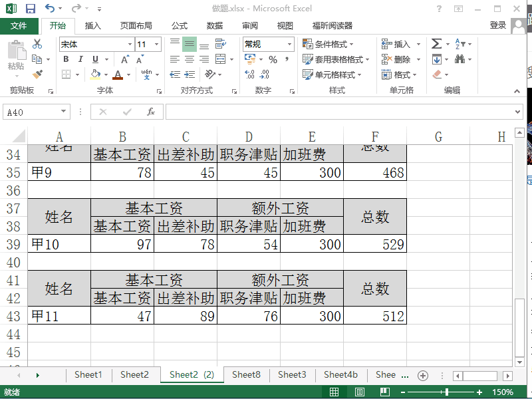Viewport: 532px width, 399px height.
Task: Click the AutoSum Σ icon
Action: pyautogui.click(x=435, y=42)
